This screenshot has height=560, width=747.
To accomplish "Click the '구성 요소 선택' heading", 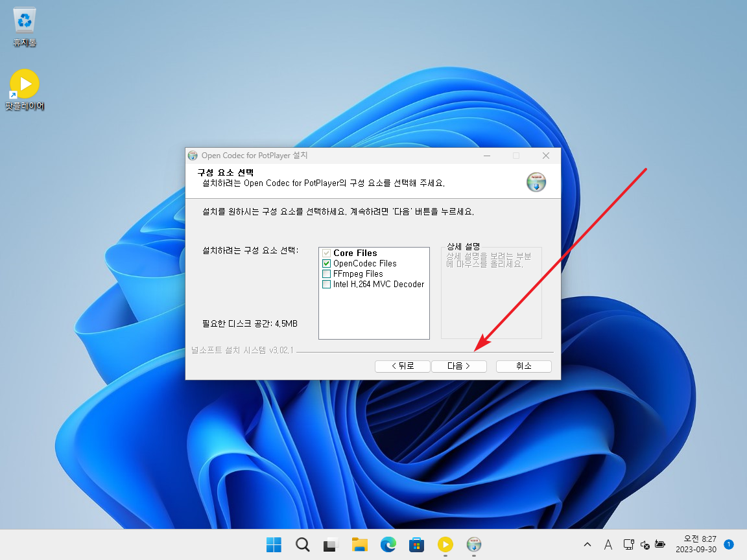I will pyautogui.click(x=226, y=172).
